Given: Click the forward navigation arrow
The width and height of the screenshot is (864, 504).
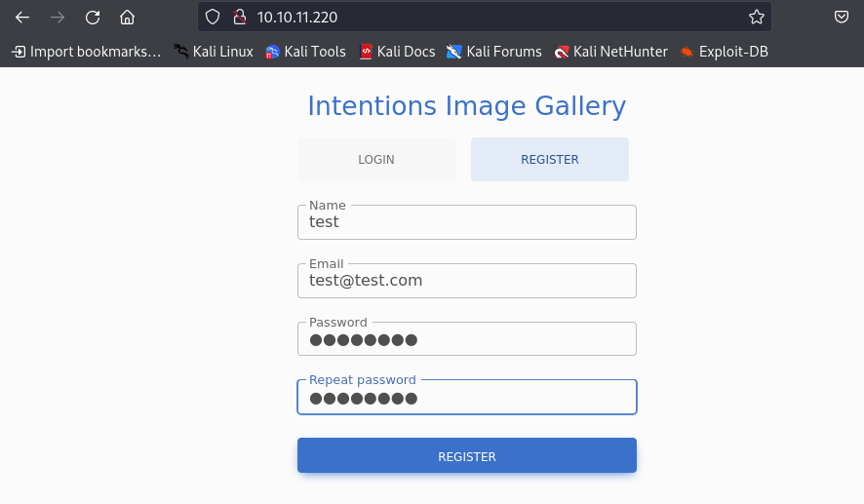Looking at the screenshot, I should 58,18.
